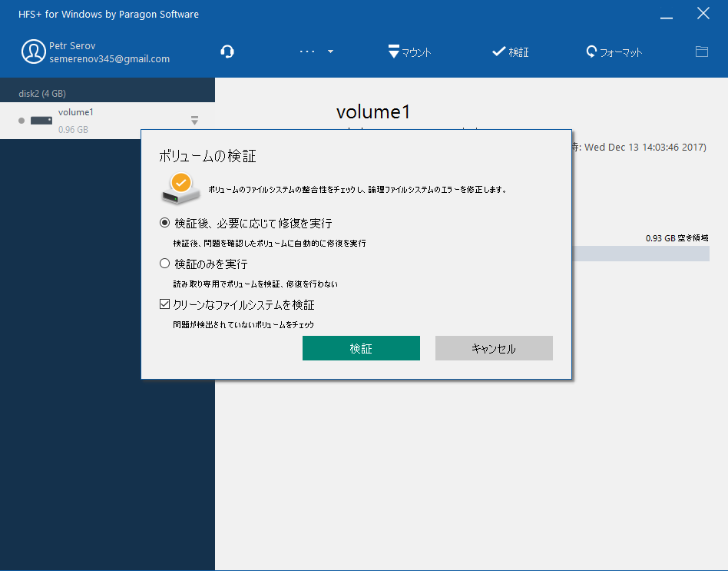
Task: Click the 0.96 GB size text under volume1
Action: click(74, 130)
